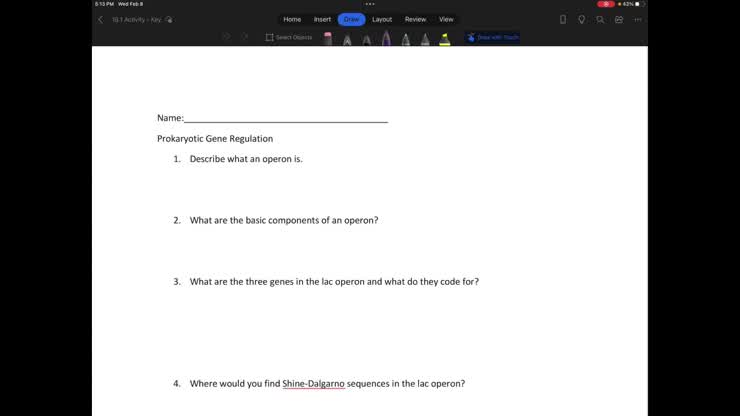740x416 pixels.
Task: Tap the search magnifier icon
Action: (600, 19)
